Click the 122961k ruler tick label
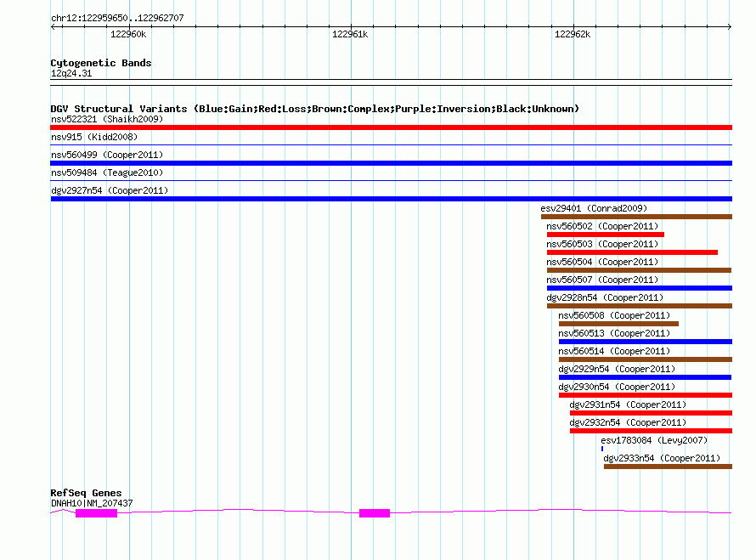The width and height of the screenshot is (756, 560). 350,34
